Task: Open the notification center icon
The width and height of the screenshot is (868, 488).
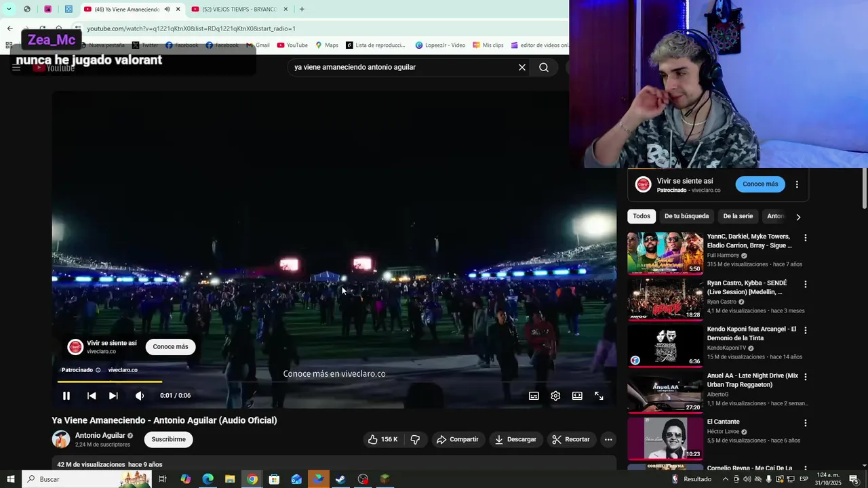Action: point(854,479)
